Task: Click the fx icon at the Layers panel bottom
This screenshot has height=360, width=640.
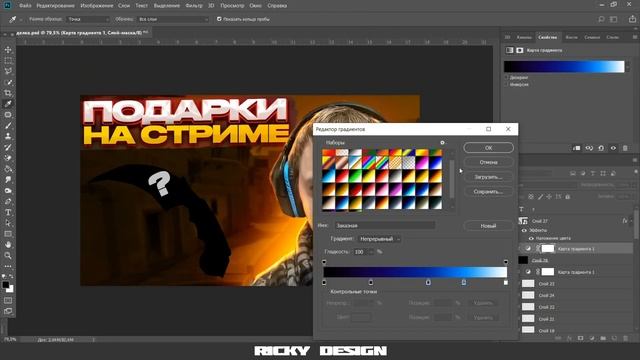Action: click(569, 338)
